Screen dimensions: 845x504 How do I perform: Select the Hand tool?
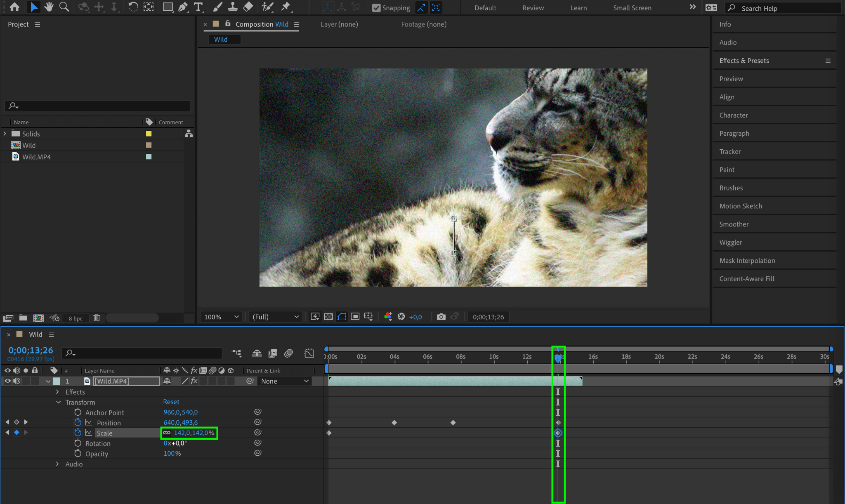coord(49,7)
